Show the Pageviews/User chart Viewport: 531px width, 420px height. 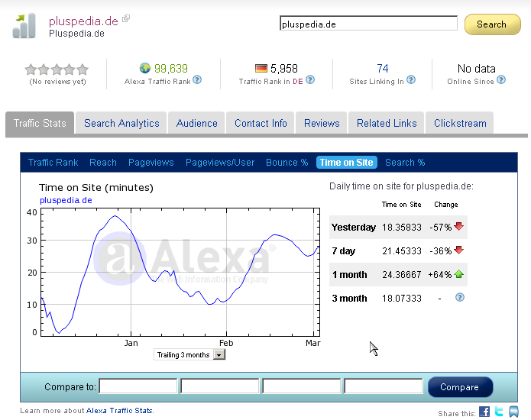click(220, 163)
